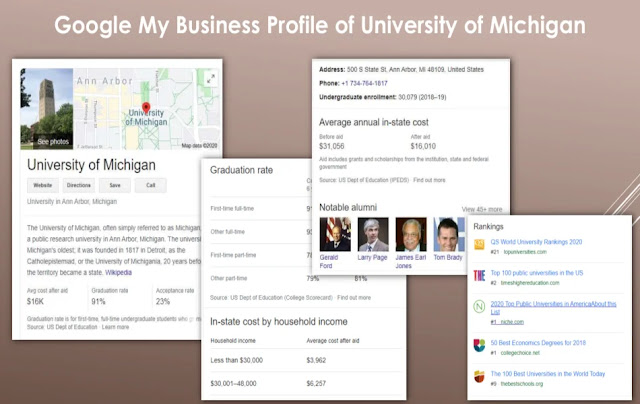Image resolution: width=640 pixels, height=404 pixels.
Task: Call phone number +1 734-764-1817
Action: click(x=364, y=83)
